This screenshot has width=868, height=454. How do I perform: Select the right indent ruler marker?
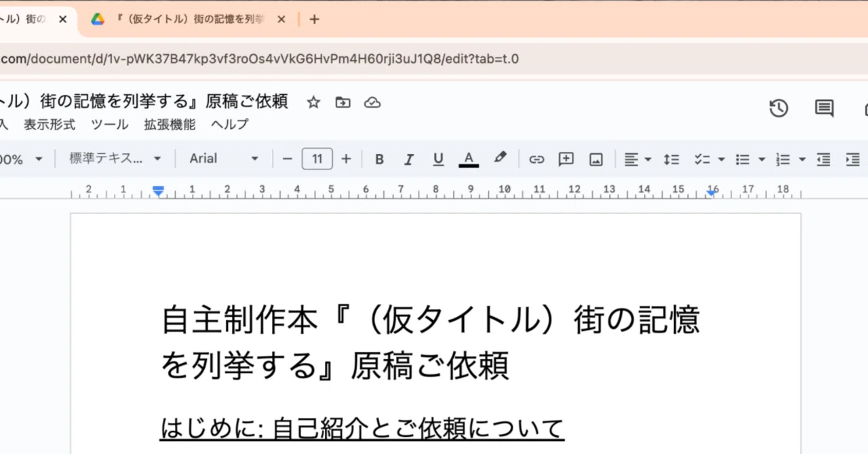point(711,193)
